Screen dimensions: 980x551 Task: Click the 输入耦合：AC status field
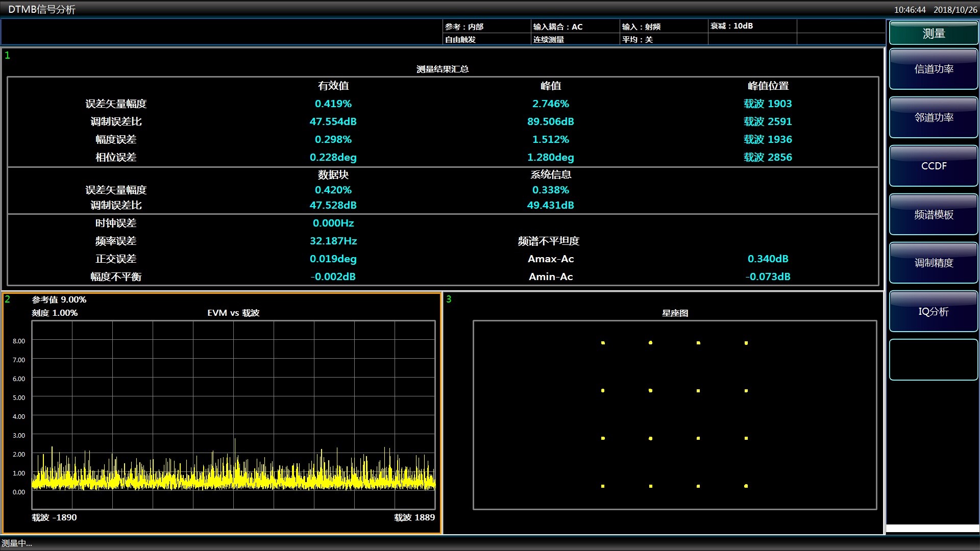click(x=558, y=27)
